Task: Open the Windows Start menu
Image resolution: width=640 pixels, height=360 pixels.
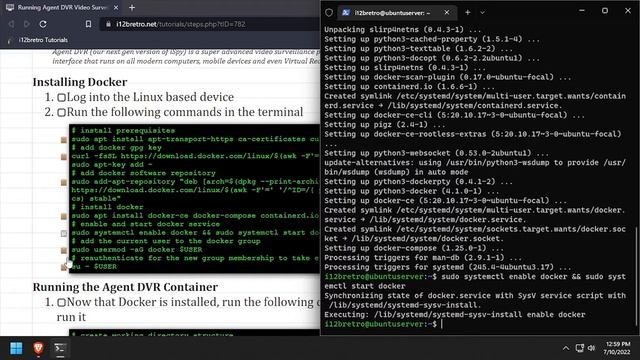Action: click(16, 348)
